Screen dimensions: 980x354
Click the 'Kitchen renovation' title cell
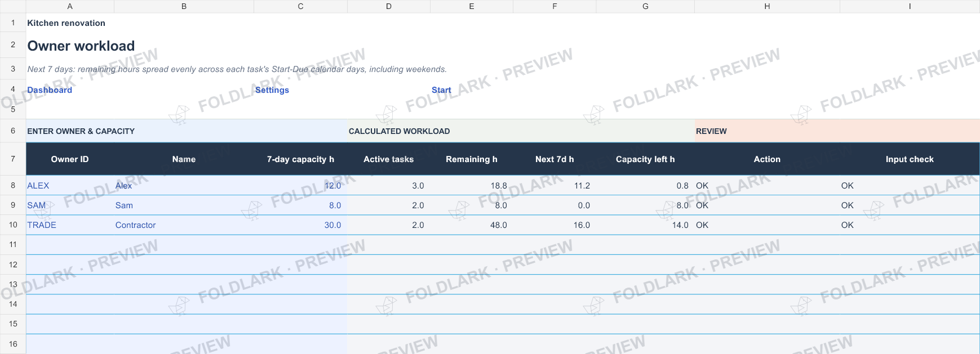[x=66, y=23]
